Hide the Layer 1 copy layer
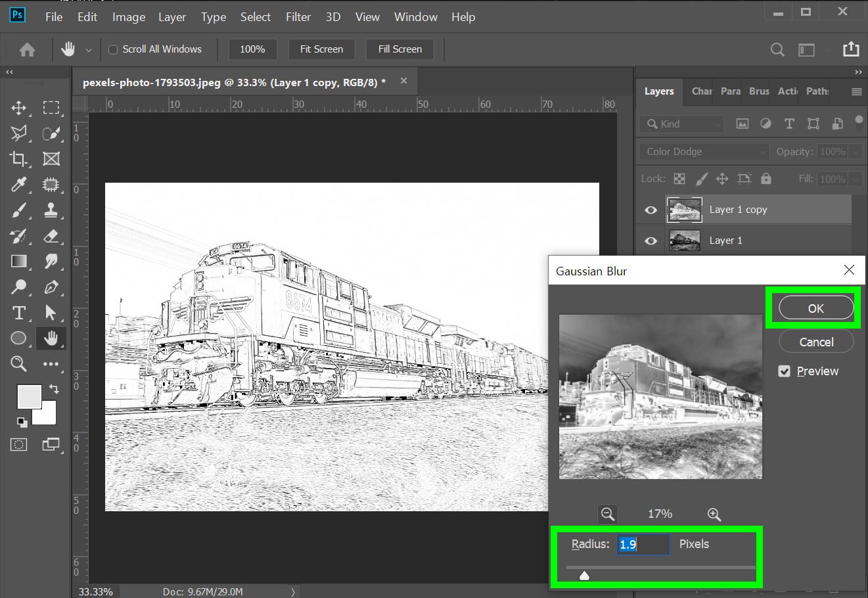 (x=651, y=210)
